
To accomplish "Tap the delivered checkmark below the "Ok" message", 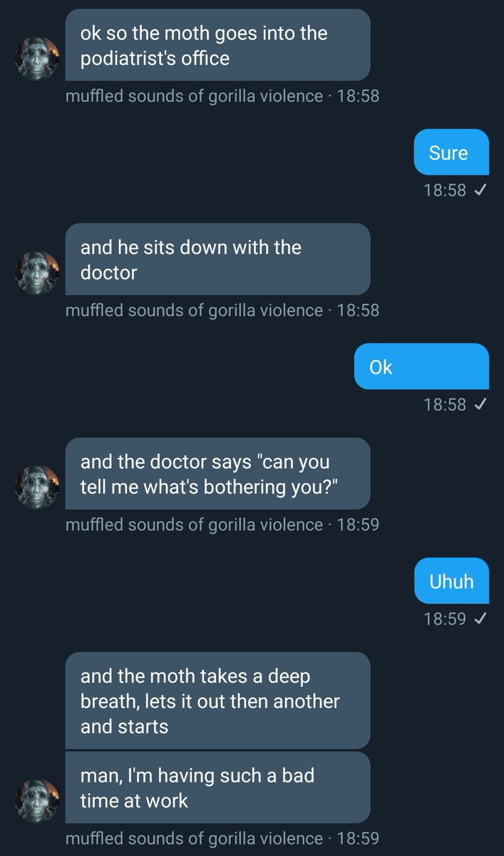I will (480, 404).
